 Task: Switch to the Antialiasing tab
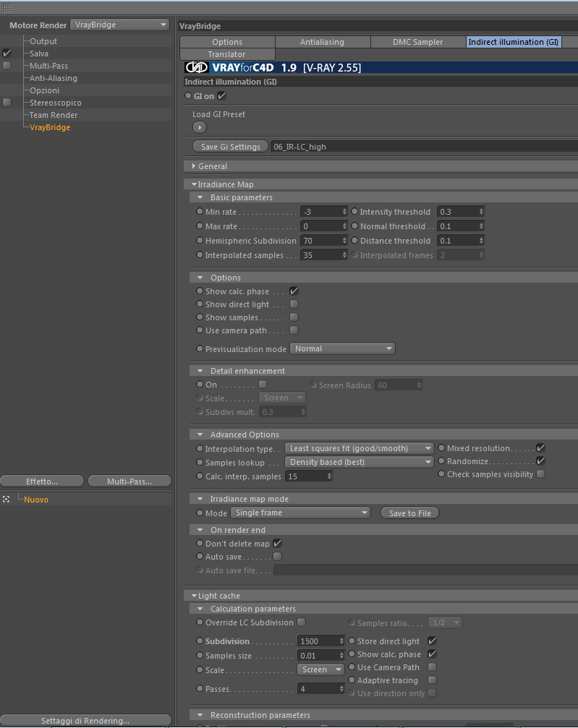point(323,42)
